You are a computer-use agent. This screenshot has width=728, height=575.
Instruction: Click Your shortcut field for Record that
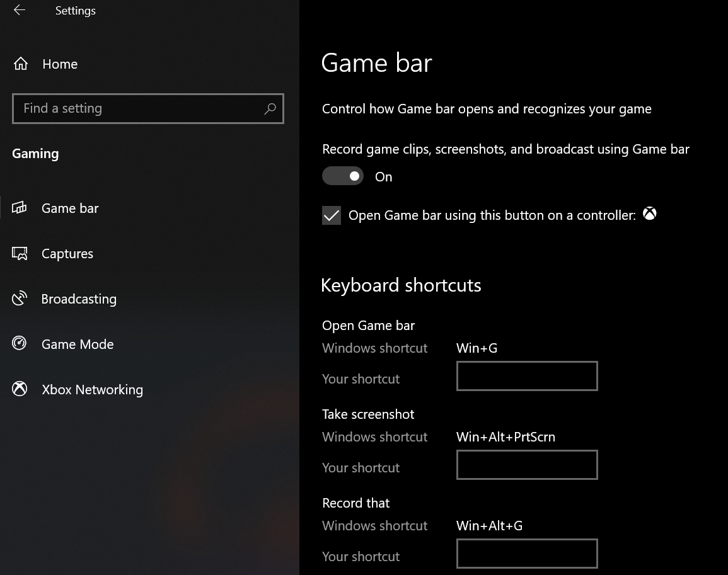pos(527,553)
